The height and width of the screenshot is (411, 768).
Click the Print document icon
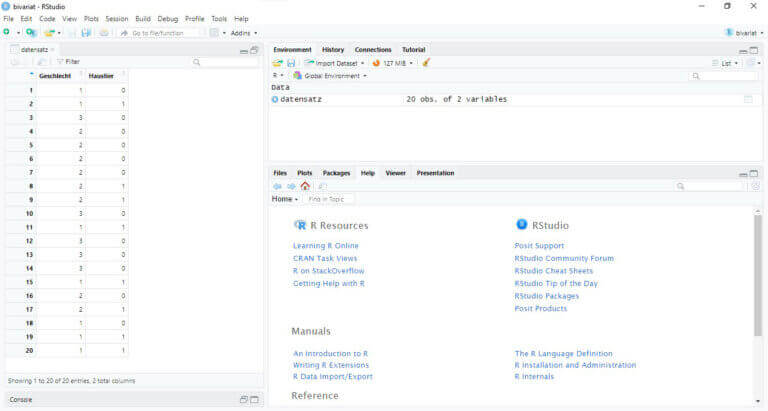(104, 33)
